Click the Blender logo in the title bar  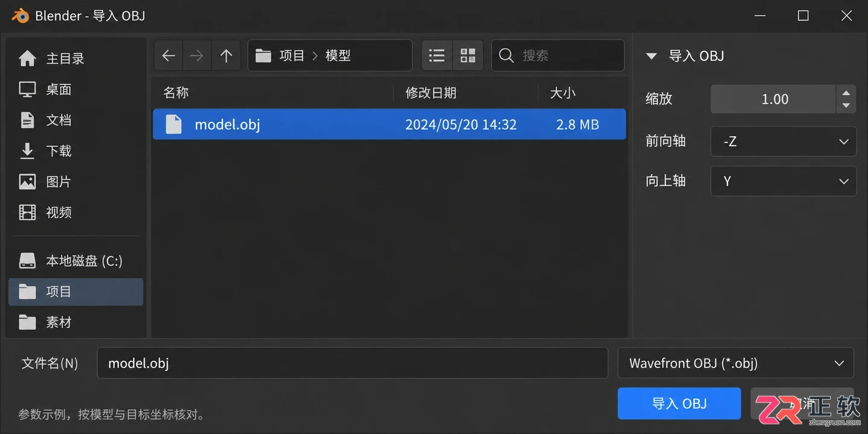(x=20, y=16)
